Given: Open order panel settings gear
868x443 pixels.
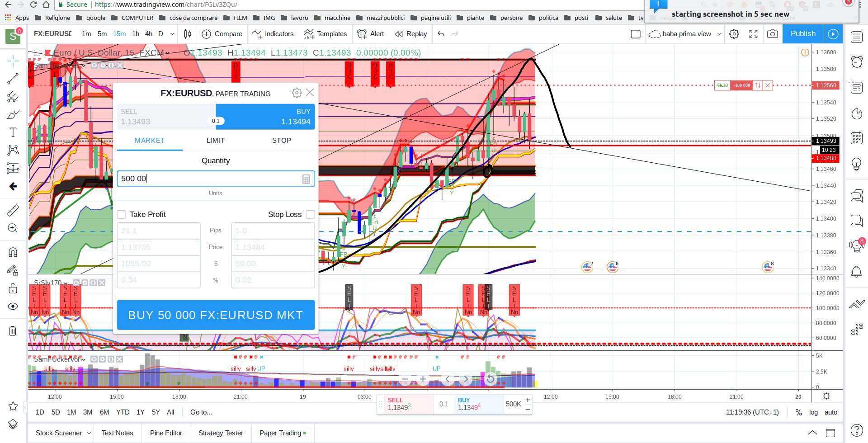Looking at the screenshot, I should 297,93.
